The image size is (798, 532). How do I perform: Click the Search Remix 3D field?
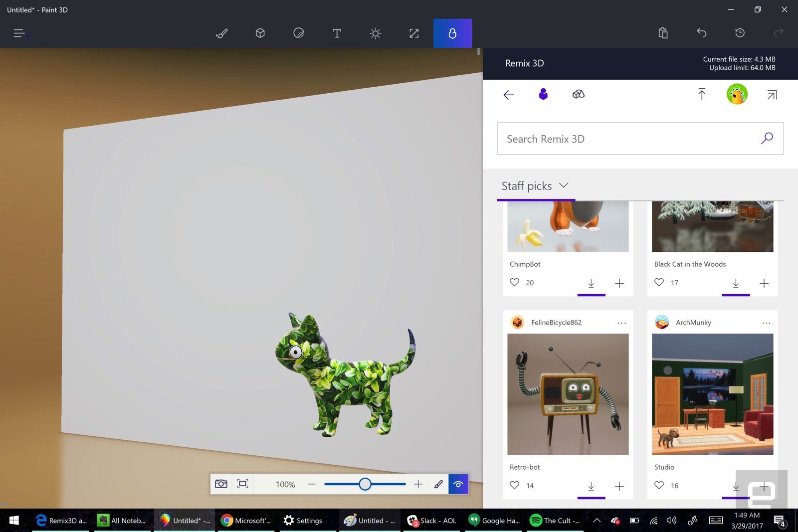coord(628,139)
